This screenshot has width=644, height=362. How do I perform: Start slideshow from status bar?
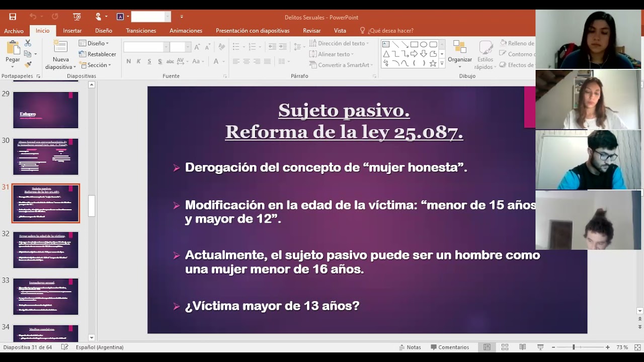tap(540, 347)
